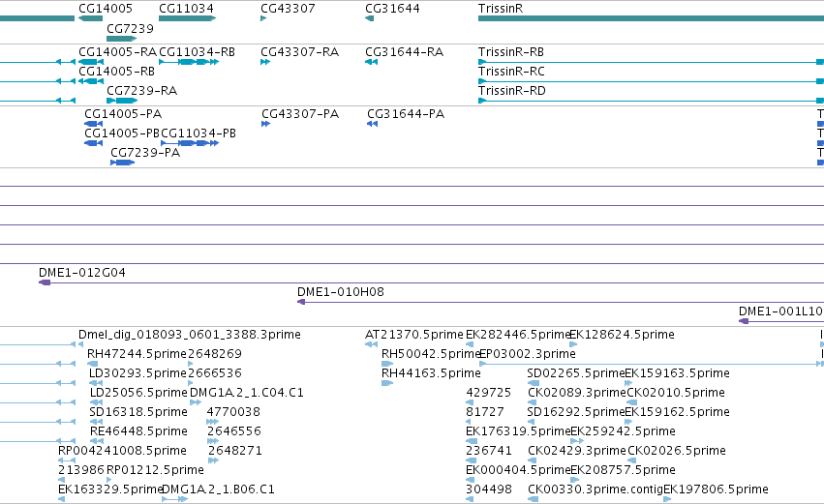
Task: Click EST LD30293.5prime
Action: [137, 373]
